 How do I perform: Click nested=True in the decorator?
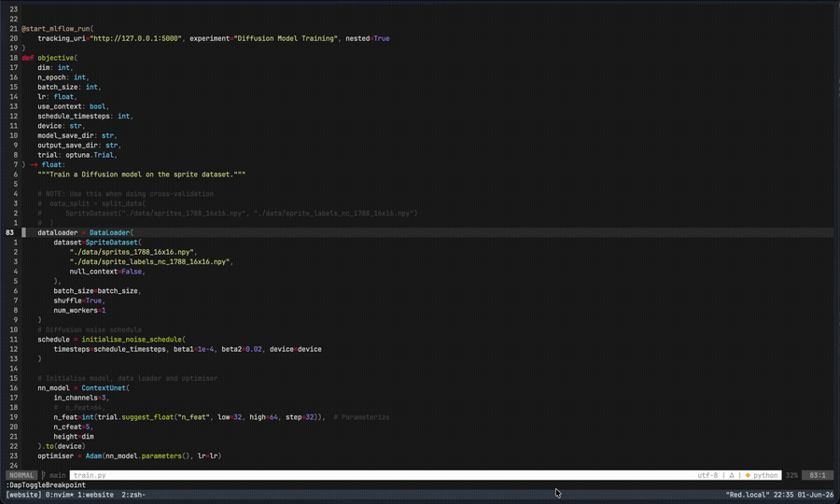coord(368,38)
